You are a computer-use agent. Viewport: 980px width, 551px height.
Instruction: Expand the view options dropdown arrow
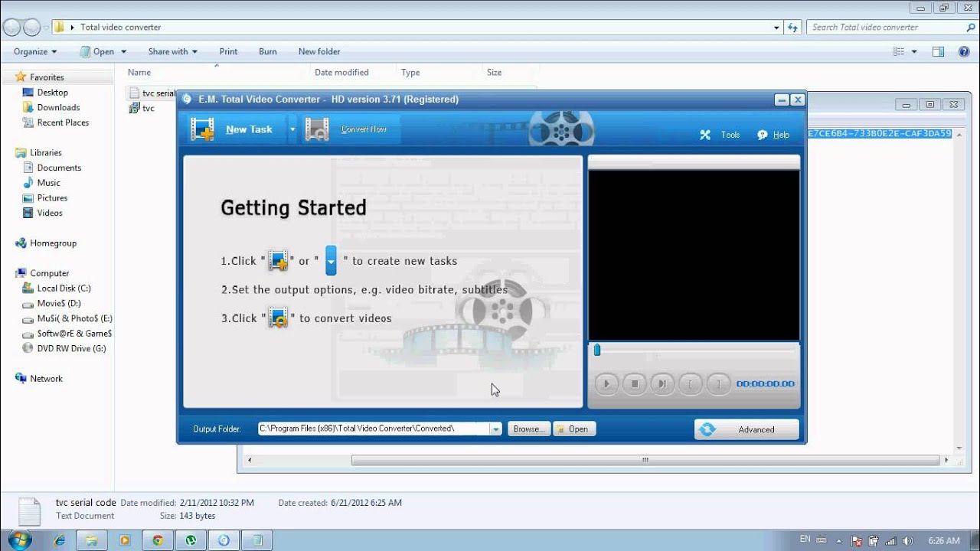(913, 51)
